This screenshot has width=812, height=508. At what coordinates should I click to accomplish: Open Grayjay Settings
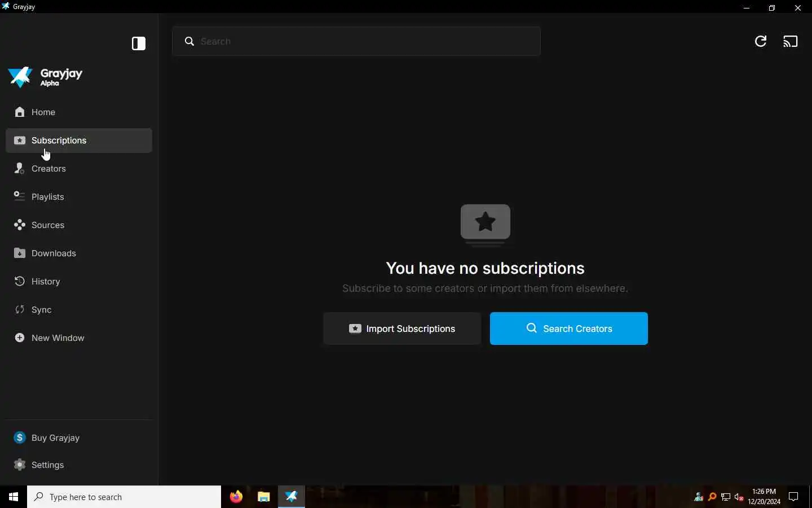[x=79, y=465]
